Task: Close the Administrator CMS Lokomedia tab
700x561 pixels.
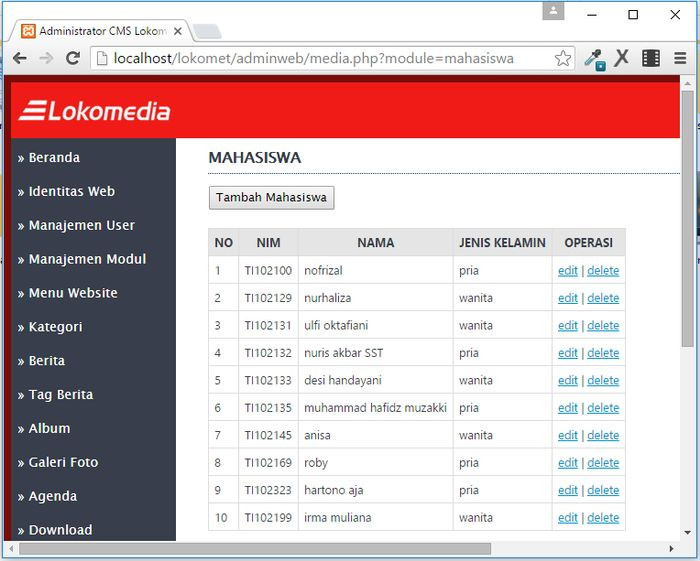Action: (178, 31)
